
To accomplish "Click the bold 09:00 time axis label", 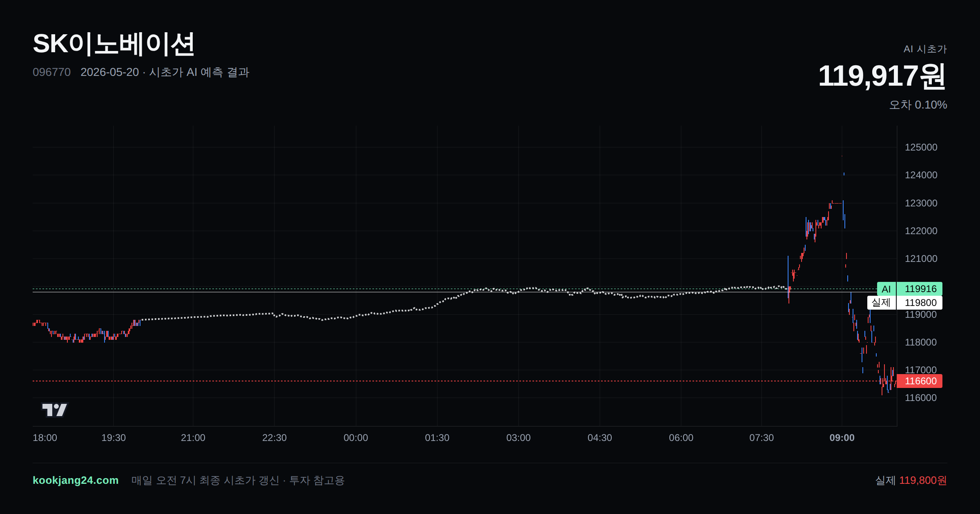I will click(842, 438).
